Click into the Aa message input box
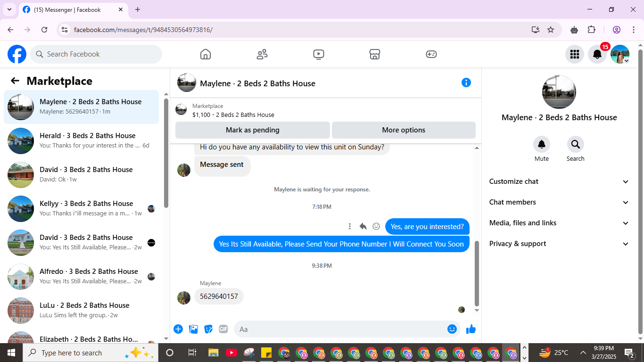Image resolution: width=644 pixels, height=362 pixels. [339, 329]
